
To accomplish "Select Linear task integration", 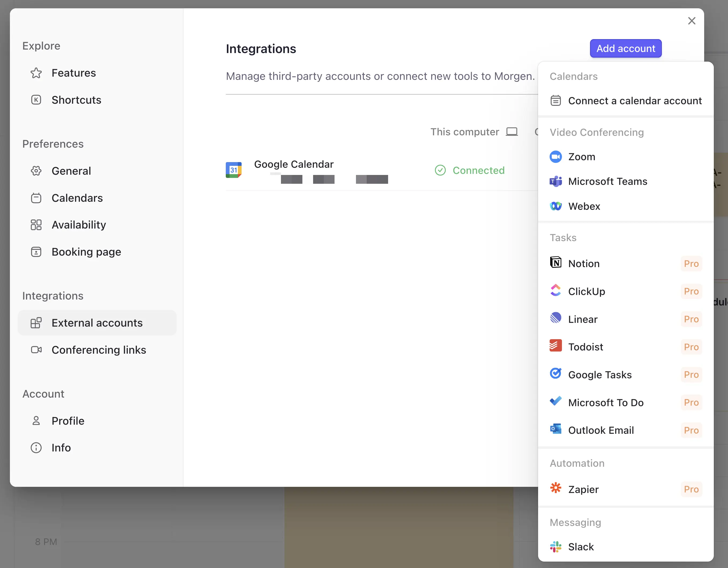I will click(626, 319).
